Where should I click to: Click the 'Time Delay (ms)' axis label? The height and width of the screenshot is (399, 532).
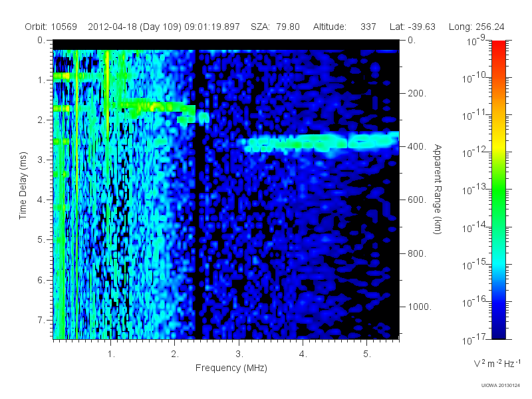23,186
